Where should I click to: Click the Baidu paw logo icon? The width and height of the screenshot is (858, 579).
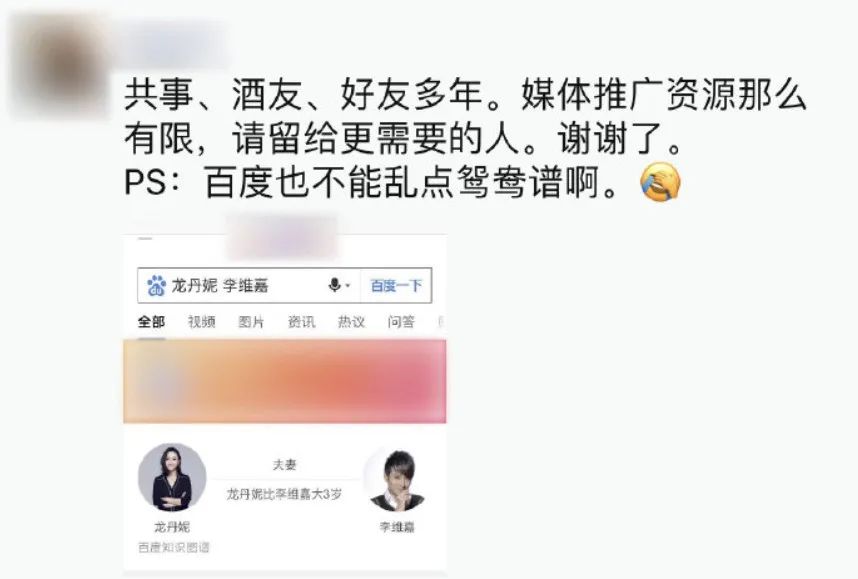[x=156, y=286]
